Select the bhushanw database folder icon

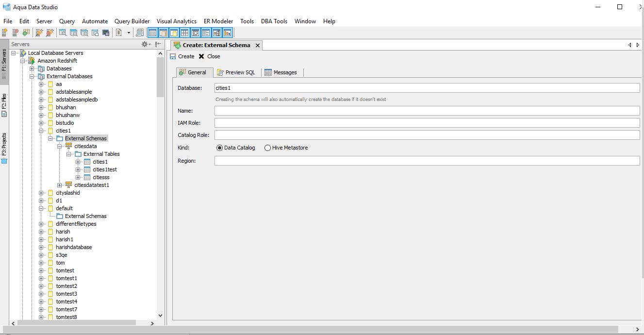coord(50,115)
